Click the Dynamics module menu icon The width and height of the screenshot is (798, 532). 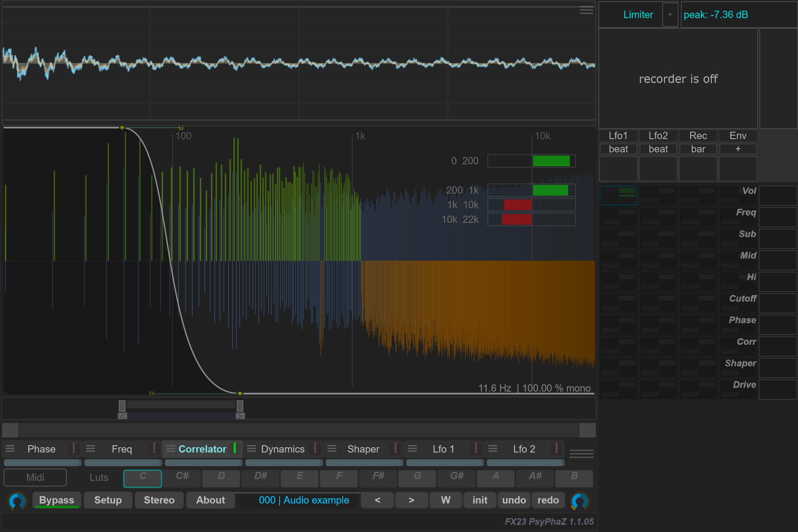251,449
